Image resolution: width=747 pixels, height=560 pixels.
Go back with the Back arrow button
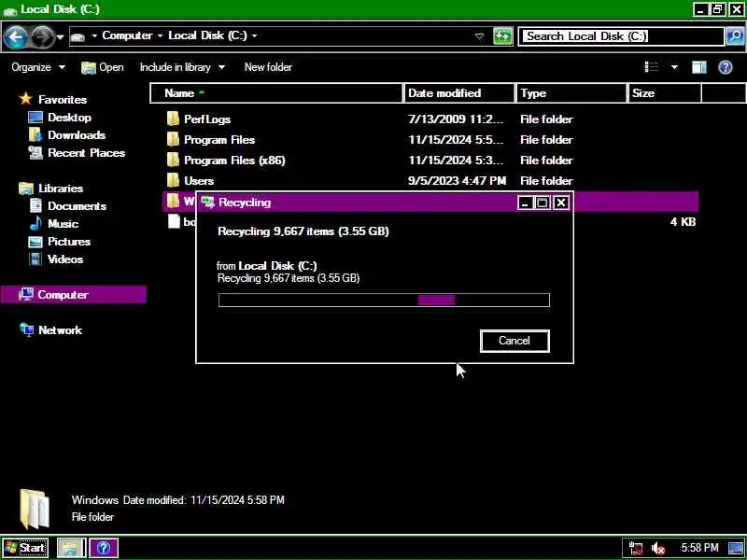click(15, 36)
